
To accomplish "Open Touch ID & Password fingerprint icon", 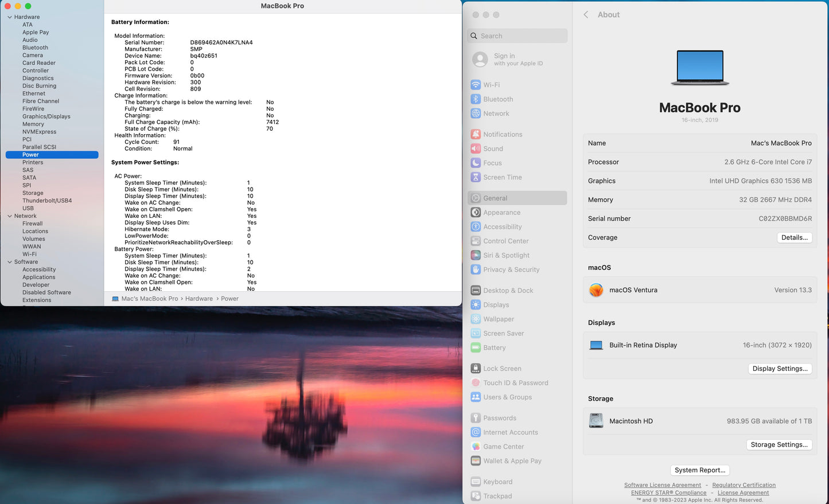I will pos(476,383).
